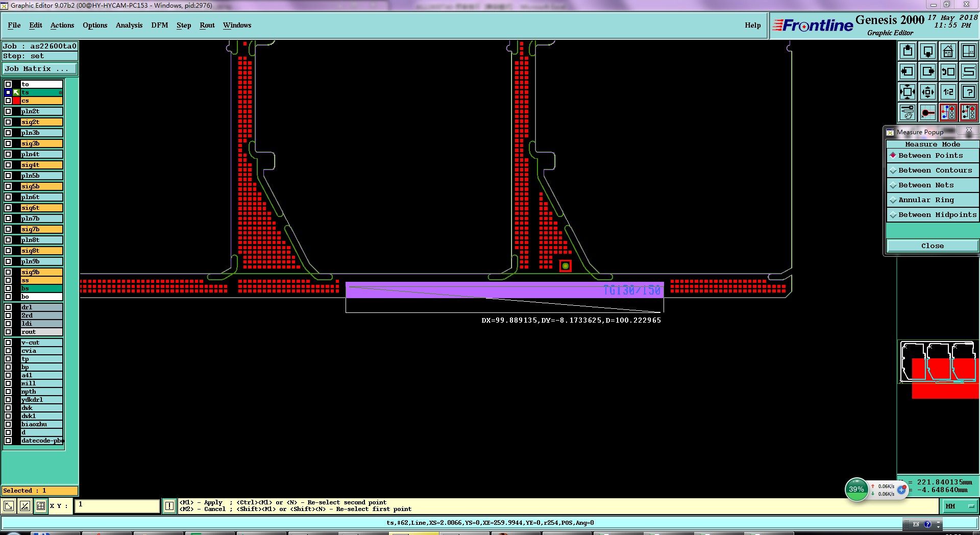The image size is (980, 535).
Task: Click the XY split view icon
Action: point(969,51)
